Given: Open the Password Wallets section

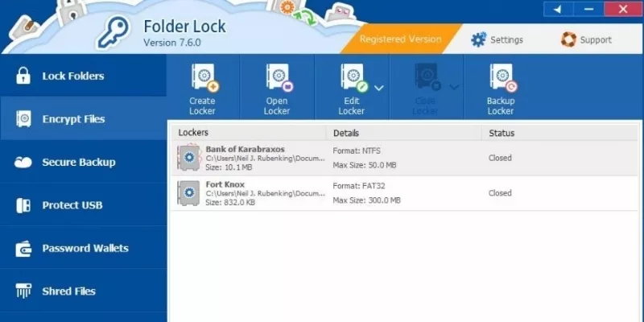Looking at the screenshot, I should coord(84,248).
